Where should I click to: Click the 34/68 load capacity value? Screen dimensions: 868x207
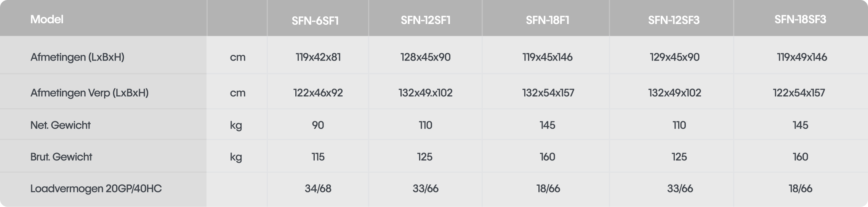coord(318,188)
